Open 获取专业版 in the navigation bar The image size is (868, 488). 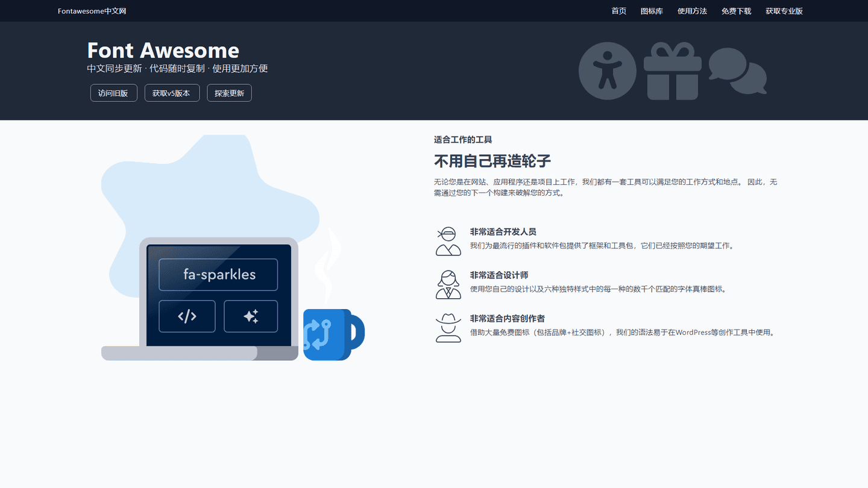click(784, 11)
